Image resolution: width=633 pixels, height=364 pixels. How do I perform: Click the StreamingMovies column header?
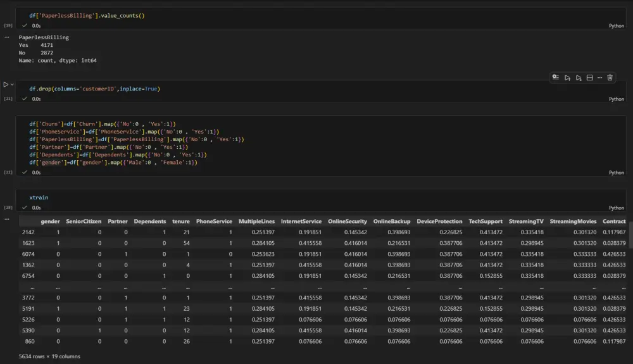[x=573, y=221]
